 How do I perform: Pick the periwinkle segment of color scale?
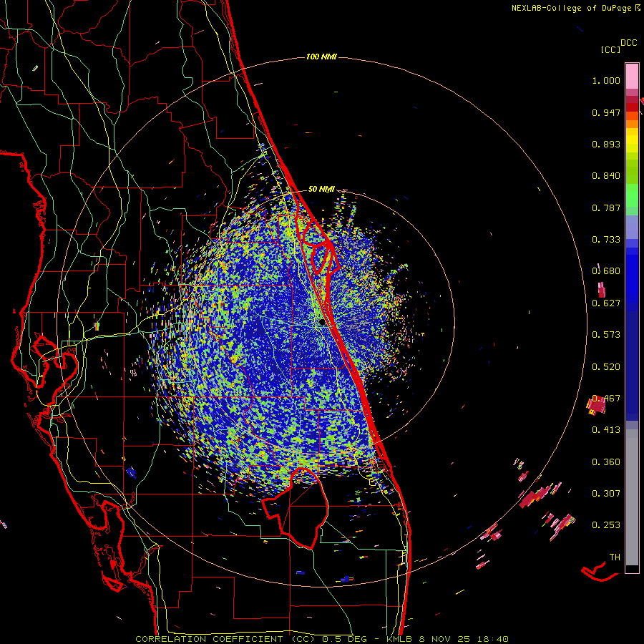[x=632, y=227]
